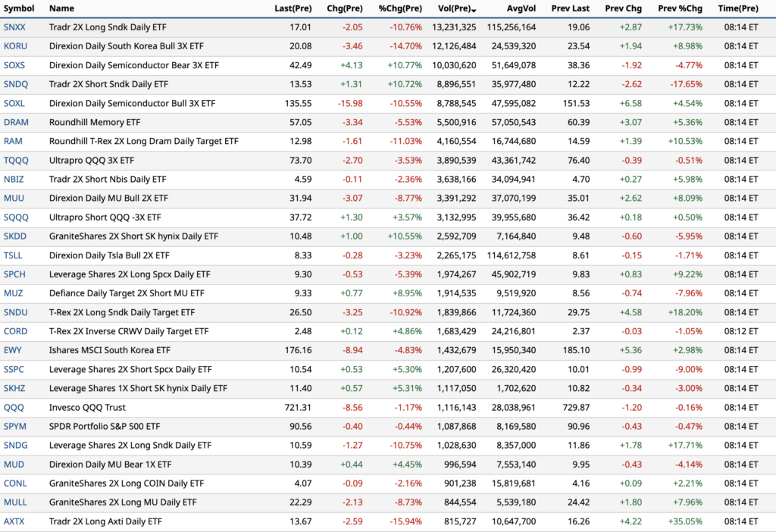Click SOXL last price 135.55
The width and height of the screenshot is (776, 532).
pos(298,103)
